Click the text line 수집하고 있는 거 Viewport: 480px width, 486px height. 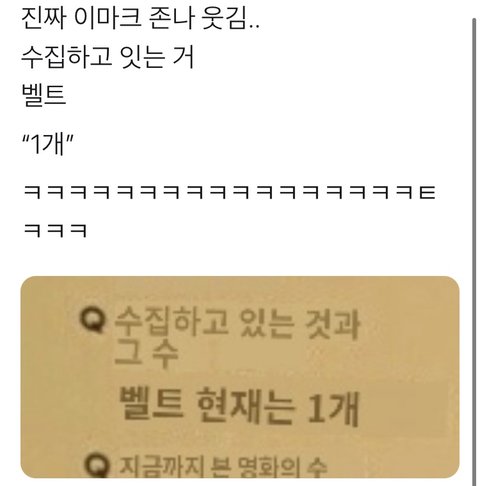click(108, 57)
